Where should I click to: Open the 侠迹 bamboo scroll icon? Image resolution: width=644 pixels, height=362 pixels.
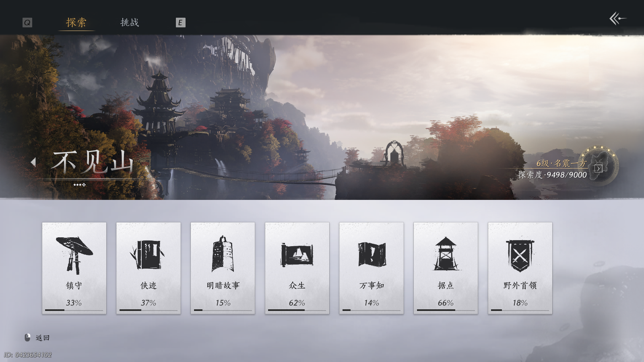point(148,253)
